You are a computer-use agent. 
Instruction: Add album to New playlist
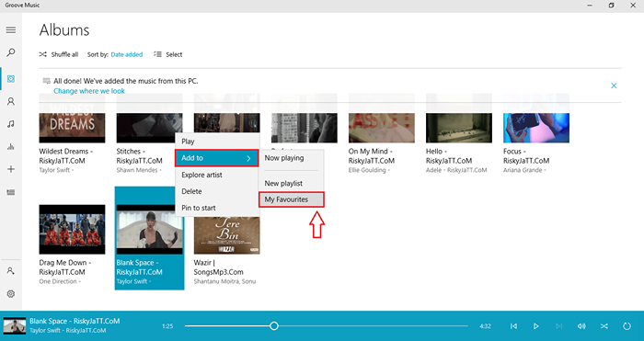point(292,183)
